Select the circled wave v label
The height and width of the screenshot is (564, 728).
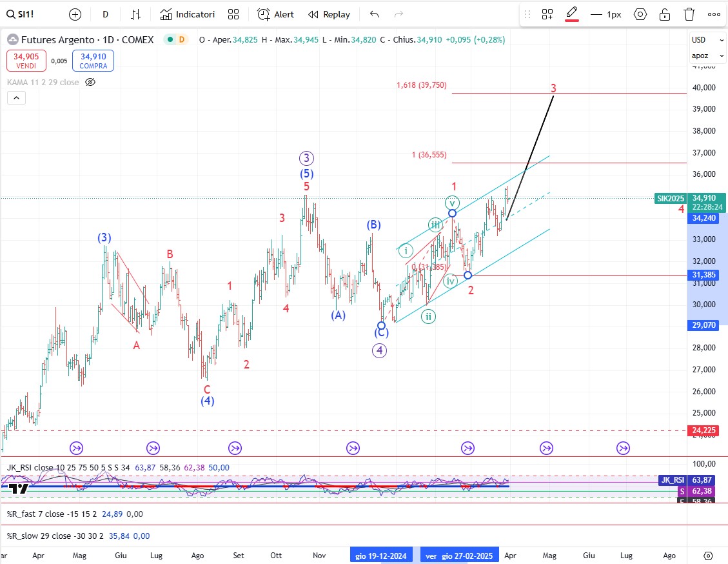tap(452, 203)
